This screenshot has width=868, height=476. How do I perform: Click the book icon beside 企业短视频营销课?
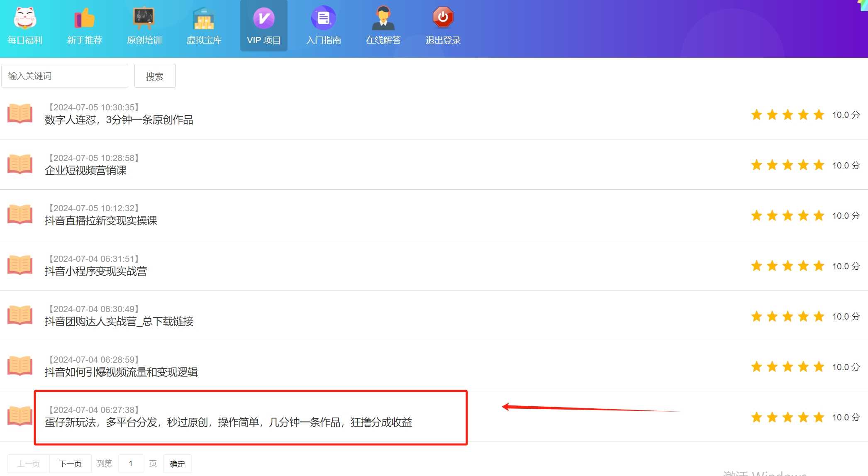click(x=20, y=164)
